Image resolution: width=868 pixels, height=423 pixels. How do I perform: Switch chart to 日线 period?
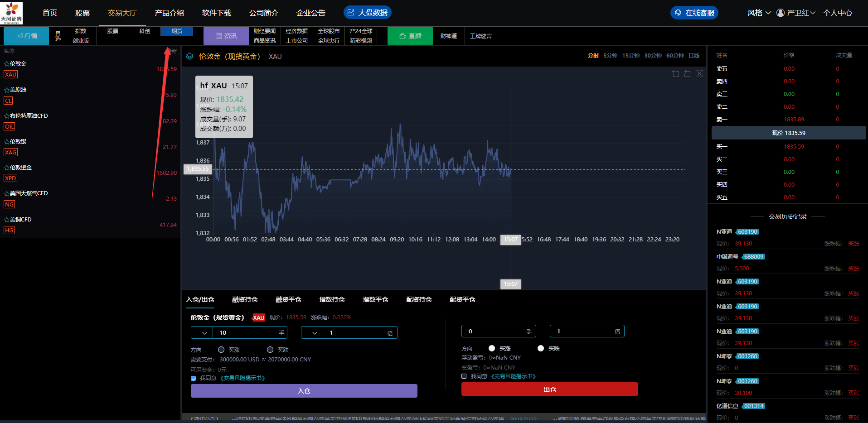pyautogui.click(x=693, y=56)
